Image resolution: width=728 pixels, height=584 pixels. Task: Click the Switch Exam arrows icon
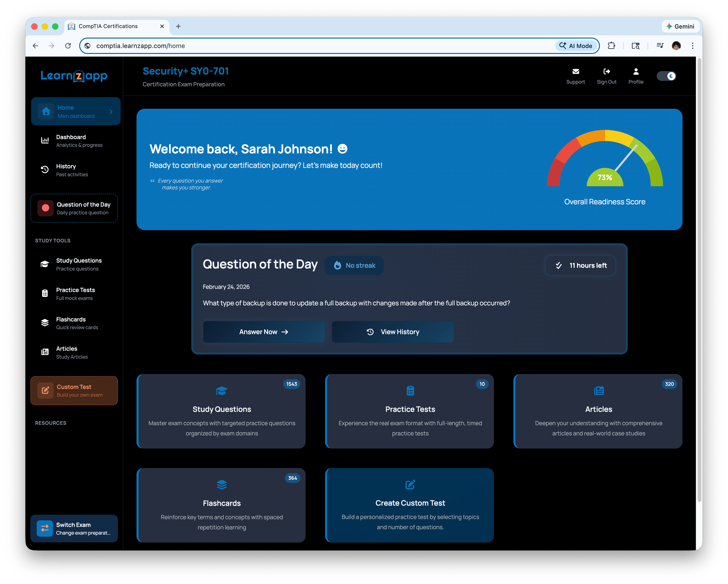tap(45, 528)
